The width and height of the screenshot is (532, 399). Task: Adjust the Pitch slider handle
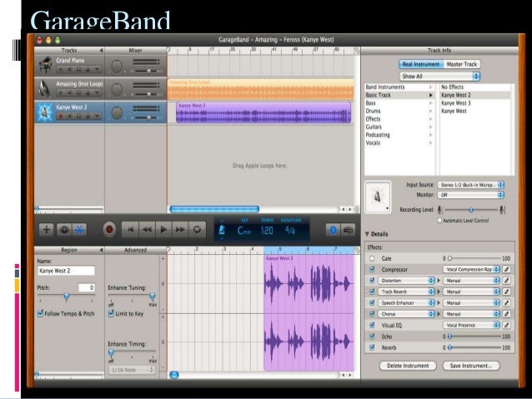tap(67, 297)
